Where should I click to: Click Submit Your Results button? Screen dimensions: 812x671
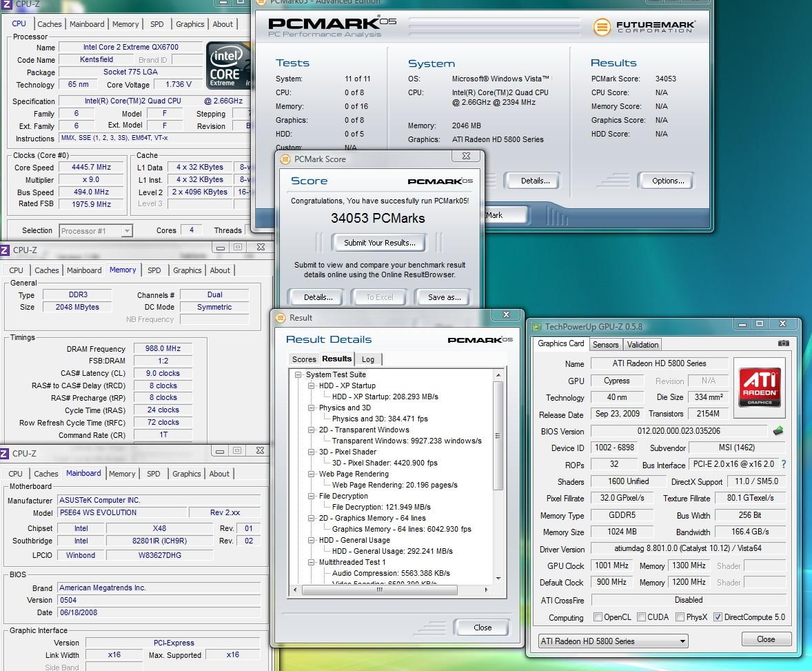tap(380, 243)
